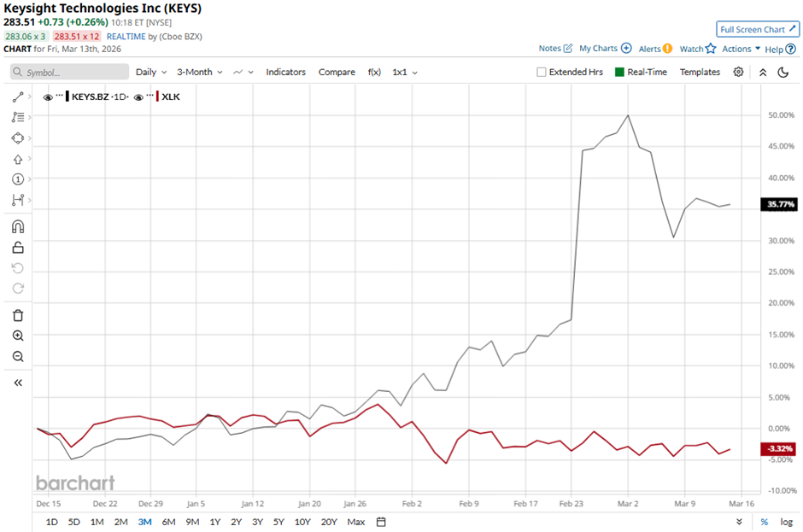Switch to percent scale mode
The width and height of the screenshot is (803, 532).
pyautogui.click(x=764, y=522)
